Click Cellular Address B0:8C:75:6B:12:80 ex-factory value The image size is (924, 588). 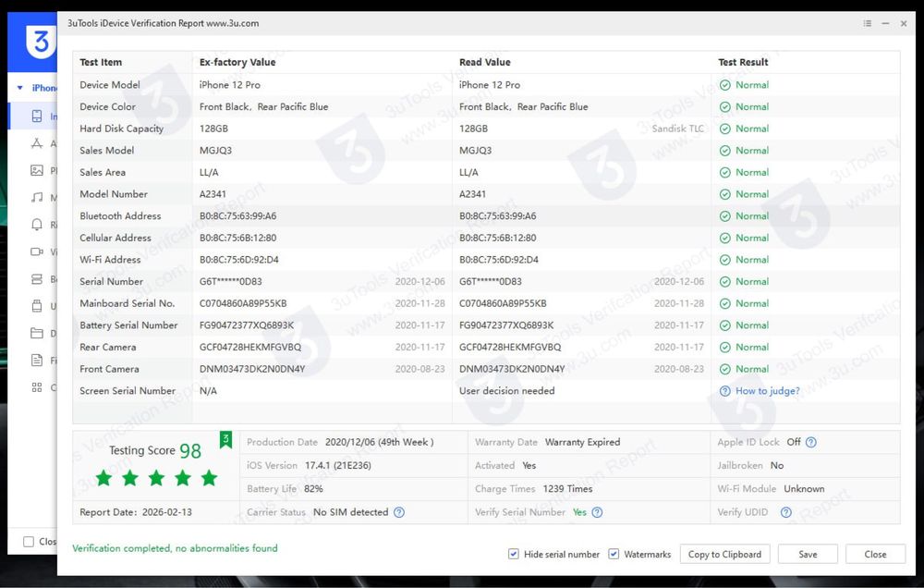tap(238, 239)
